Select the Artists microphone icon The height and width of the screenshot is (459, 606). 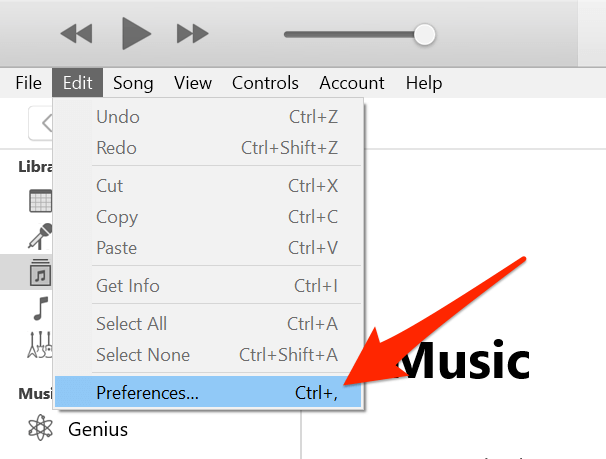click(40, 236)
